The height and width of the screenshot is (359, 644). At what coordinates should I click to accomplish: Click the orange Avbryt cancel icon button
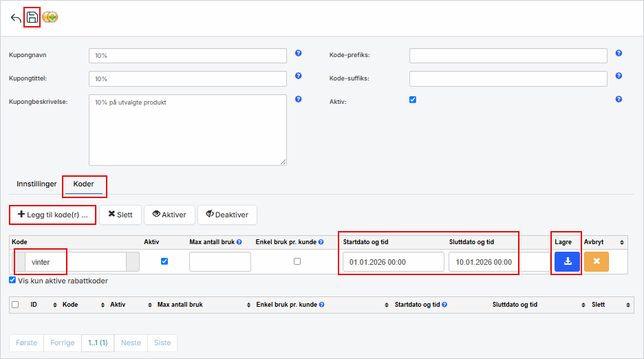596,261
